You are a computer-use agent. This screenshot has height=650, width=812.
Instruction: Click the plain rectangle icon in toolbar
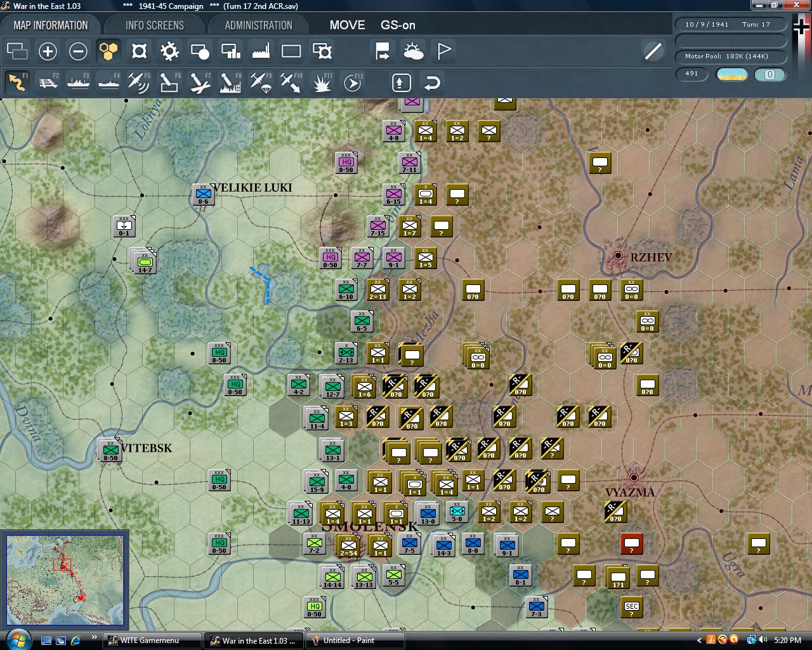pos(291,51)
